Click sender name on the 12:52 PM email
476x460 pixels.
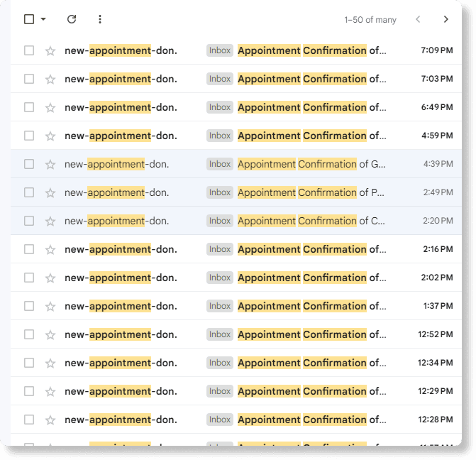(x=121, y=334)
